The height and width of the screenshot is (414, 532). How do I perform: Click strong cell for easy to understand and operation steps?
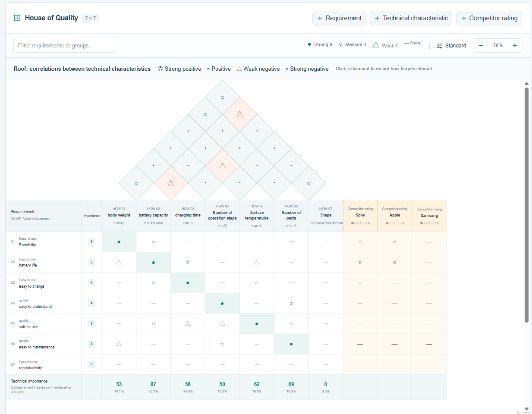click(223, 303)
